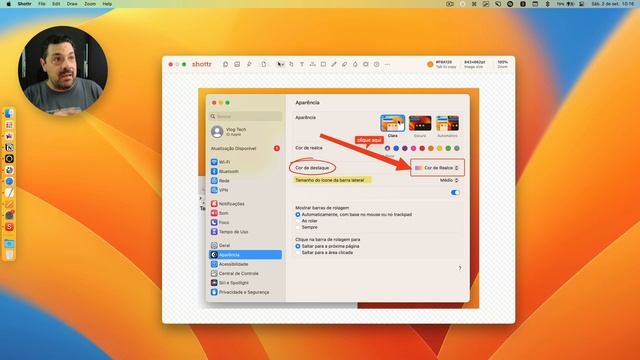Select the arrow pointer tool in Shottr
Screen dimensions: 640x360
click(x=280, y=64)
